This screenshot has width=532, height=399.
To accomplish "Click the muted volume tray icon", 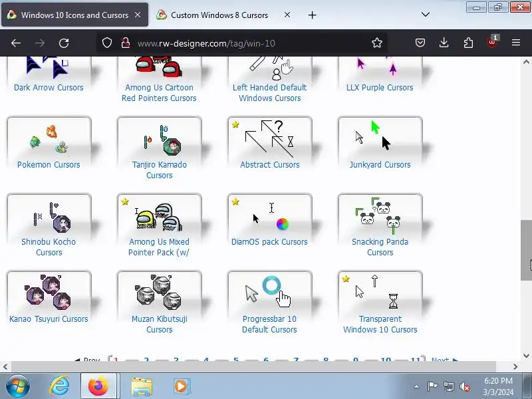I will click(464, 386).
